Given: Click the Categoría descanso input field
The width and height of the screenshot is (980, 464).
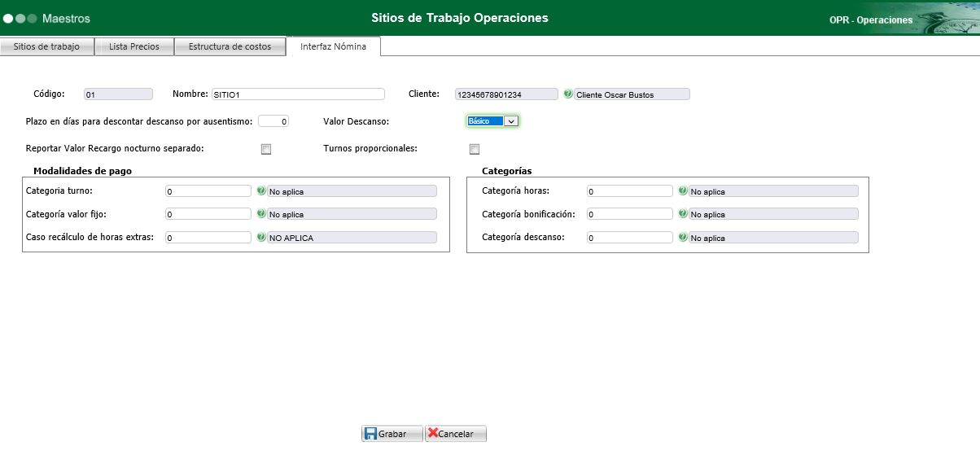Looking at the screenshot, I should click(x=630, y=238).
